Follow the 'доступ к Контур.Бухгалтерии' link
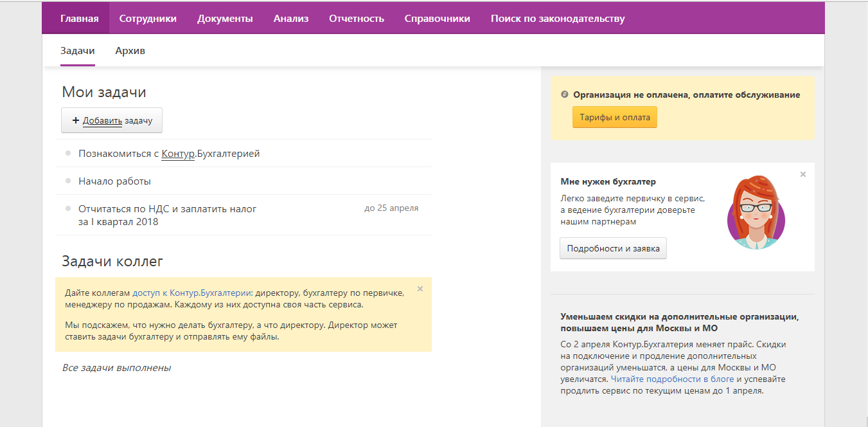The width and height of the screenshot is (868, 427). 192,293
